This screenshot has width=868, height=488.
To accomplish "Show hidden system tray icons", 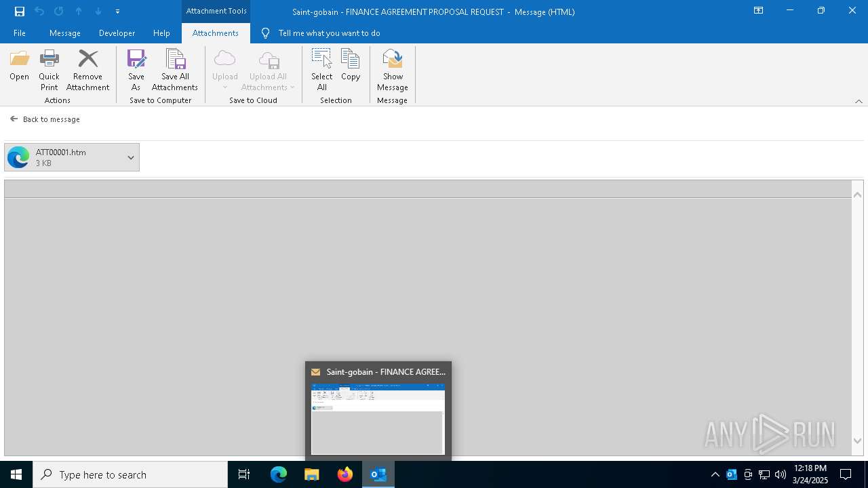I will coord(715,474).
